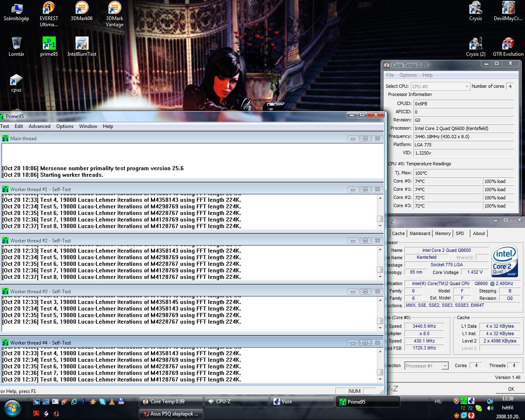The image size is (525, 420).
Task: Open Core Temp Help menu
Action: (427, 75)
